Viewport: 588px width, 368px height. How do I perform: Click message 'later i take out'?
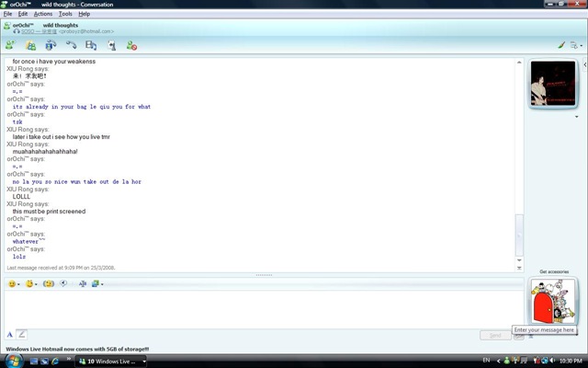tap(62, 137)
